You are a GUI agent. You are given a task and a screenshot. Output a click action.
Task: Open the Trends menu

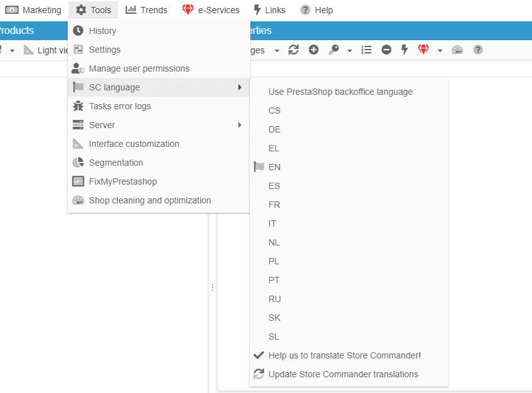[146, 10]
